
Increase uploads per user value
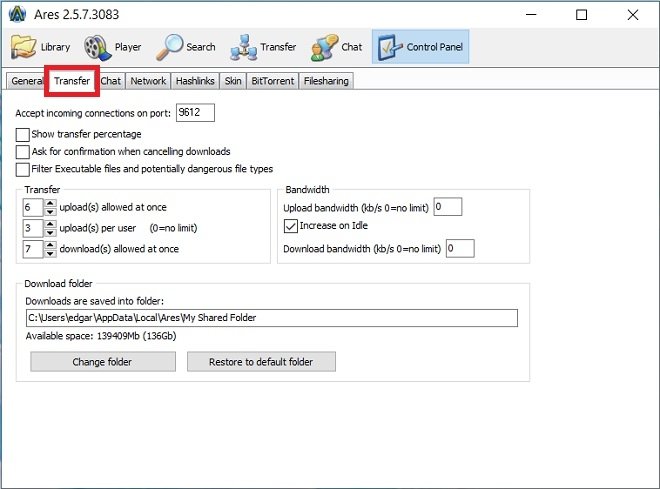[x=50, y=223]
